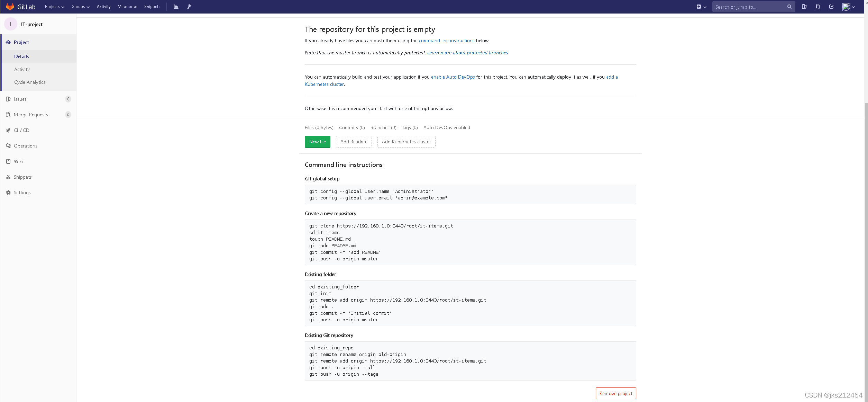Click the graph/statistics icon in toolbar
The image size is (868, 402).
[x=176, y=6]
